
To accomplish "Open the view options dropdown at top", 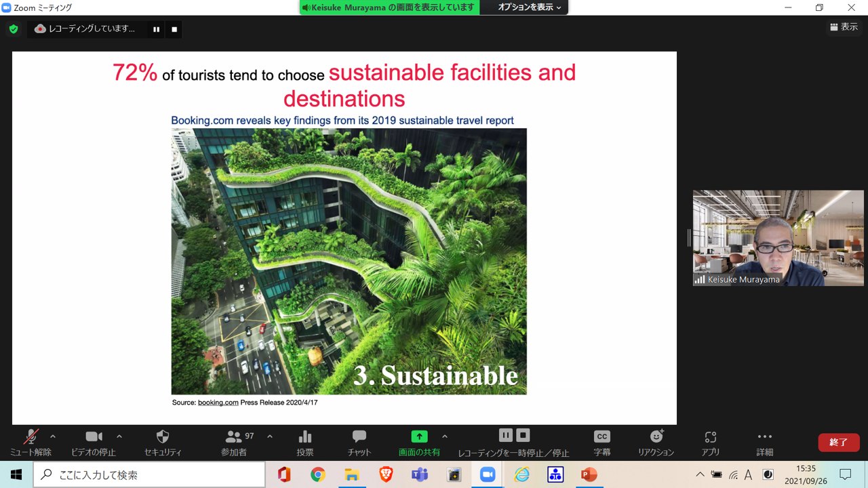I will point(529,7).
